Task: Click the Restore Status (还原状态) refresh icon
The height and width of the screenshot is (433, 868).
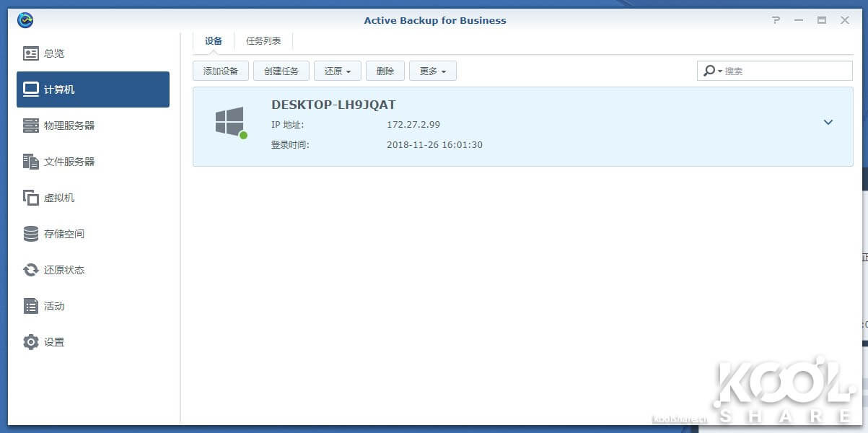Action: (x=31, y=270)
